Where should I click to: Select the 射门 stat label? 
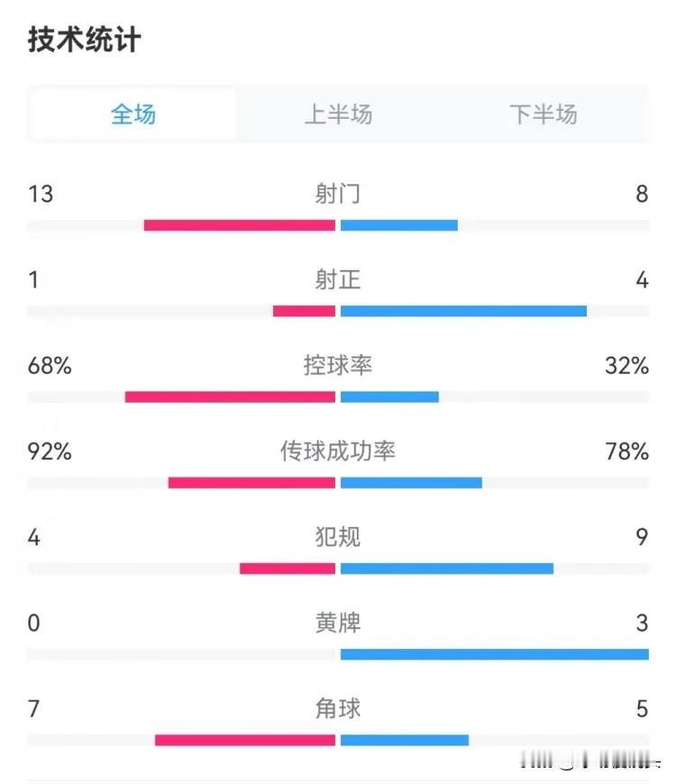(338, 194)
